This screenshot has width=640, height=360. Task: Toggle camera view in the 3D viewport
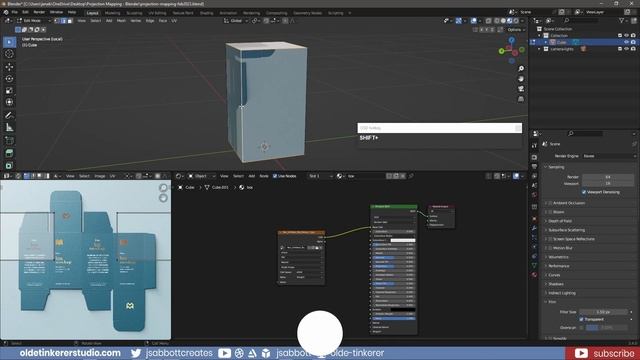click(521, 89)
